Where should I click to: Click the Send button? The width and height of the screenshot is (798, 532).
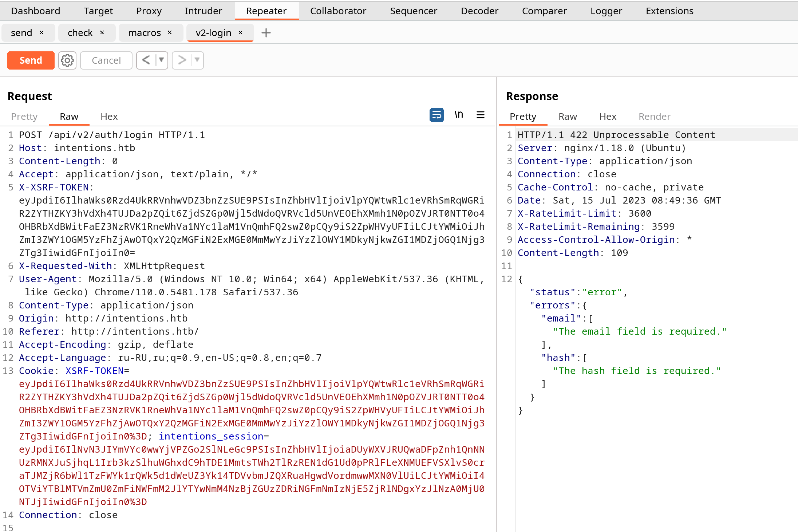[x=31, y=60]
